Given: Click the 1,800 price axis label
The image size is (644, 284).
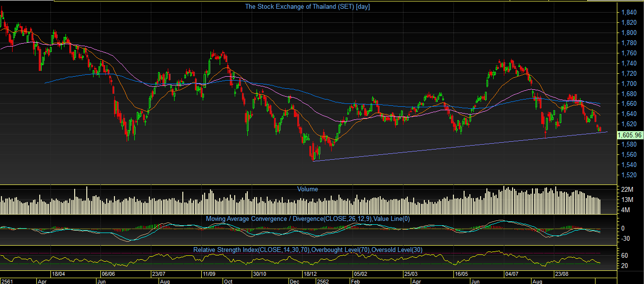Looking at the screenshot, I should pos(628,33).
